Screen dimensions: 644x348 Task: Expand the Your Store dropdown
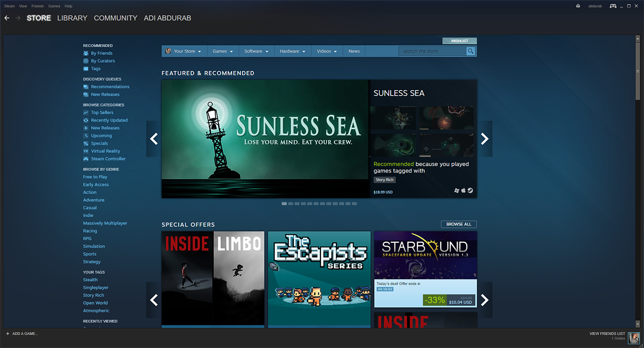184,51
